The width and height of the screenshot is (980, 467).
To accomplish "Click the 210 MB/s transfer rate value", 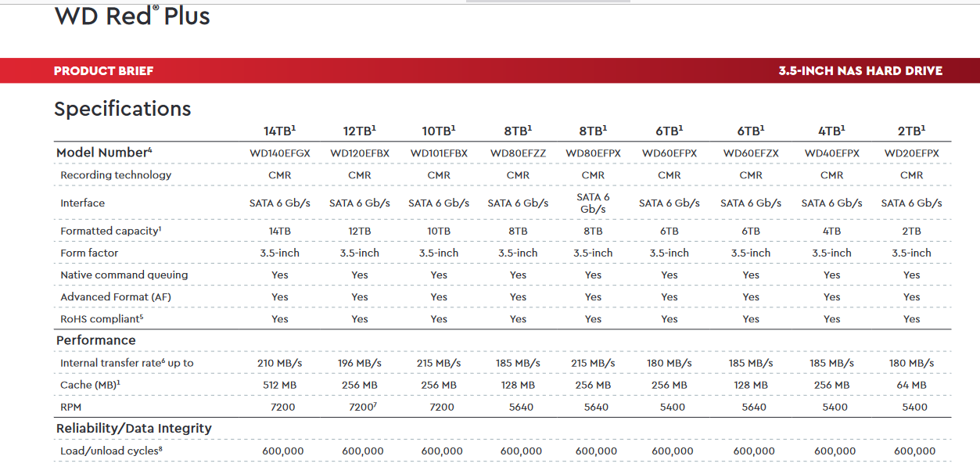I will pos(279,363).
